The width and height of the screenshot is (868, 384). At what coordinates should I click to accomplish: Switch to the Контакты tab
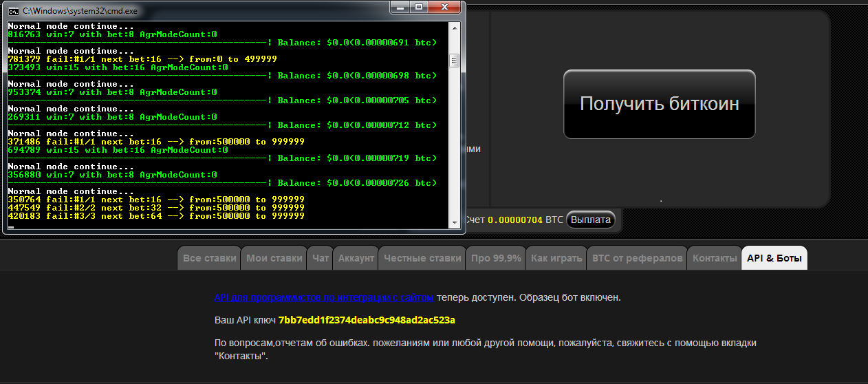click(714, 258)
